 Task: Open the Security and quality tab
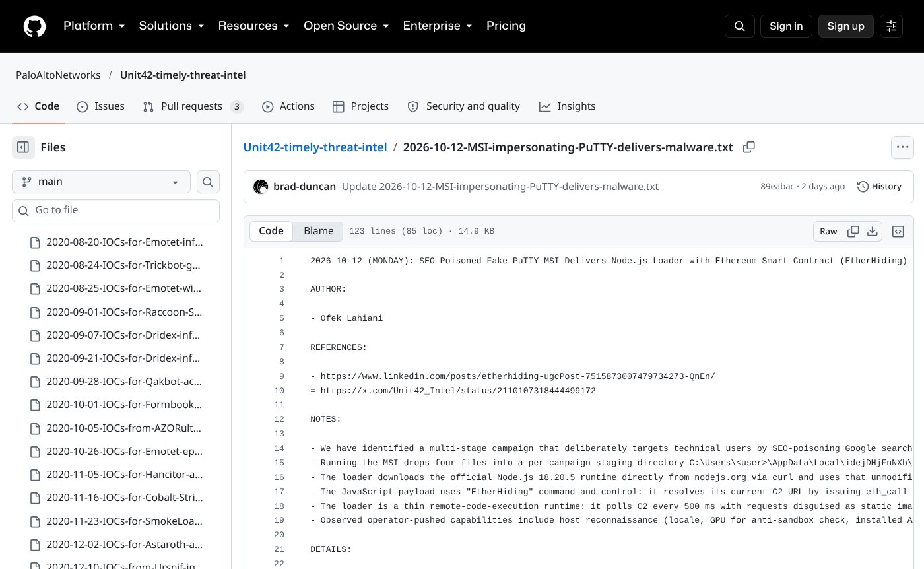click(x=464, y=106)
